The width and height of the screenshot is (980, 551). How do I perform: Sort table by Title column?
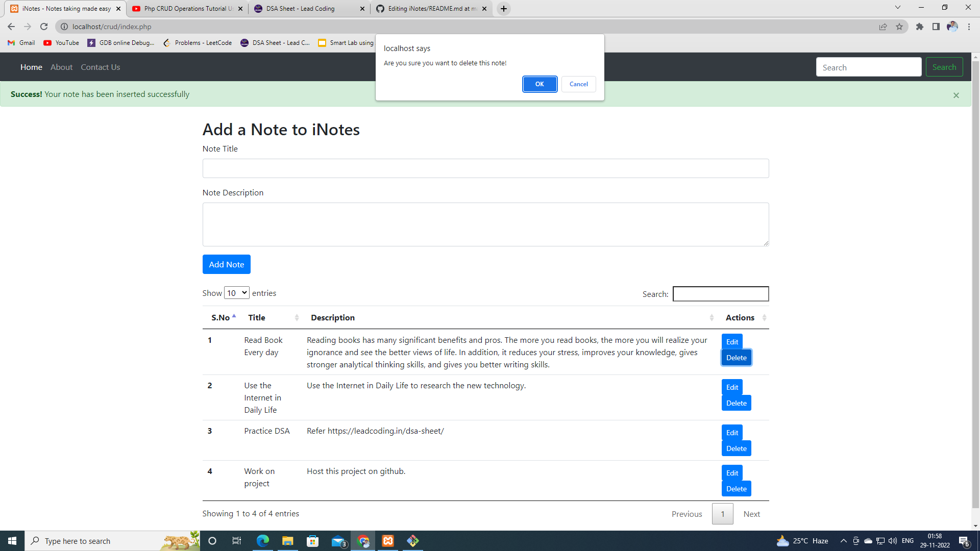pyautogui.click(x=271, y=317)
